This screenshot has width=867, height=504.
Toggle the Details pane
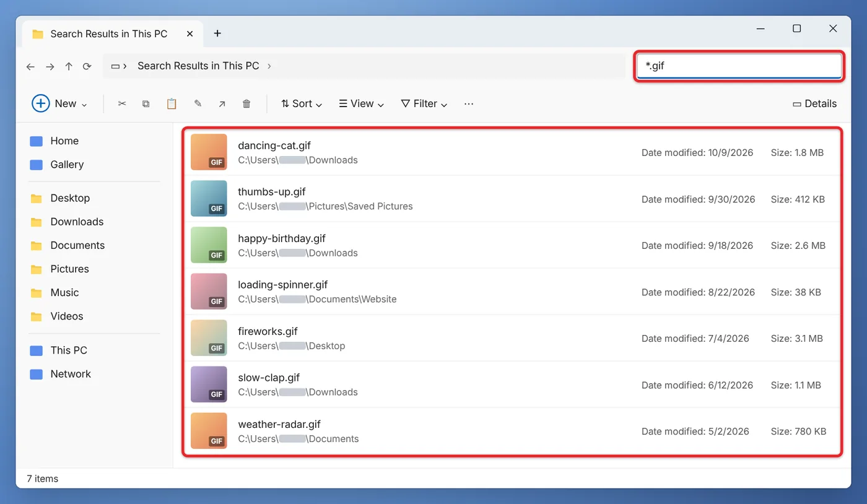click(814, 103)
